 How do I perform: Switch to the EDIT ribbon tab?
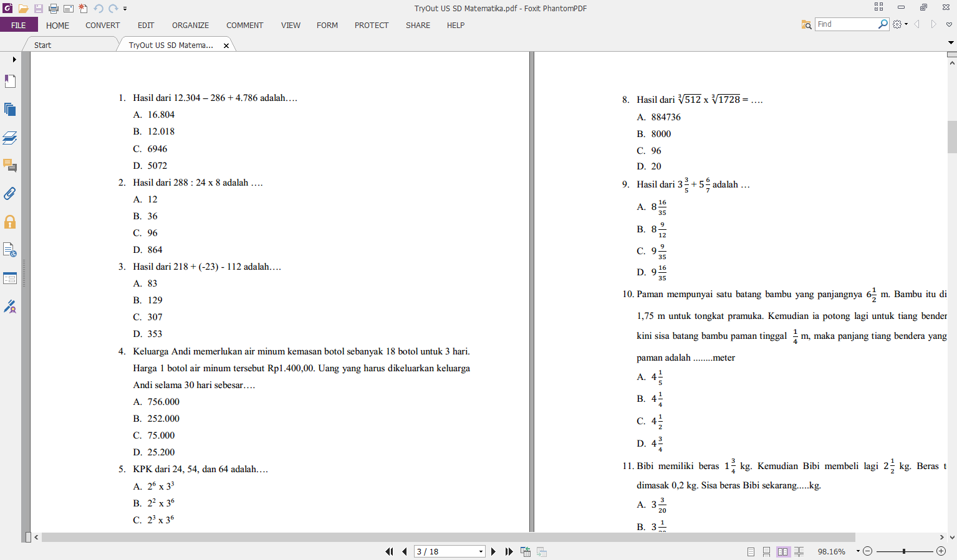(146, 25)
